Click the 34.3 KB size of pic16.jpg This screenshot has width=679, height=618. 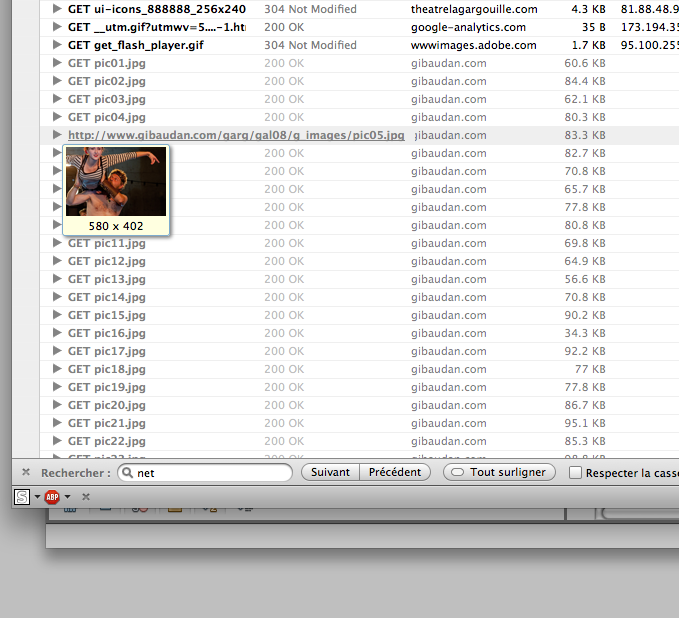point(585,333)
